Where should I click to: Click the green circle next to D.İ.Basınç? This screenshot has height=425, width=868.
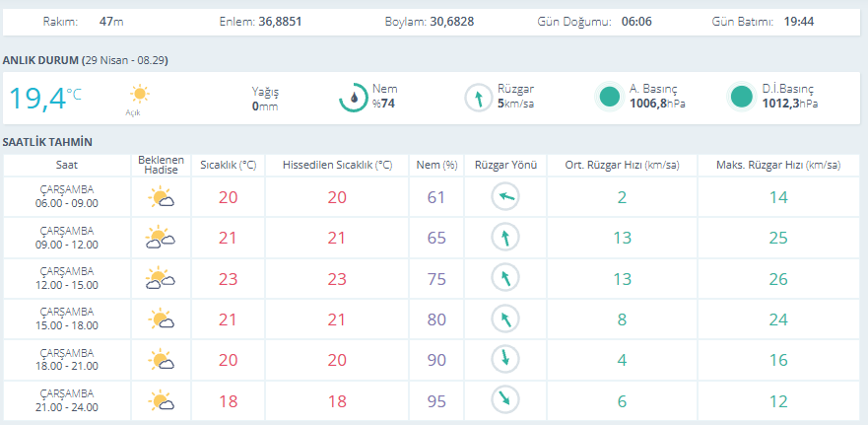[742, 97]
